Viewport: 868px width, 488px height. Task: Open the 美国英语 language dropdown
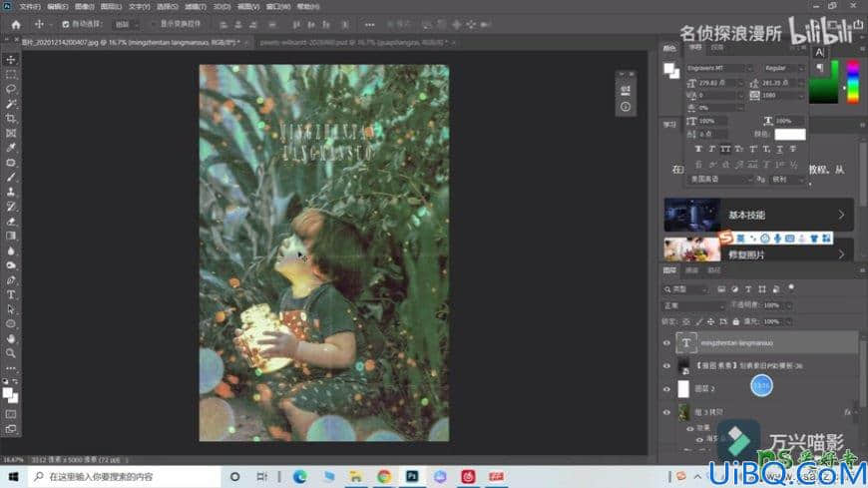(719, 179)
